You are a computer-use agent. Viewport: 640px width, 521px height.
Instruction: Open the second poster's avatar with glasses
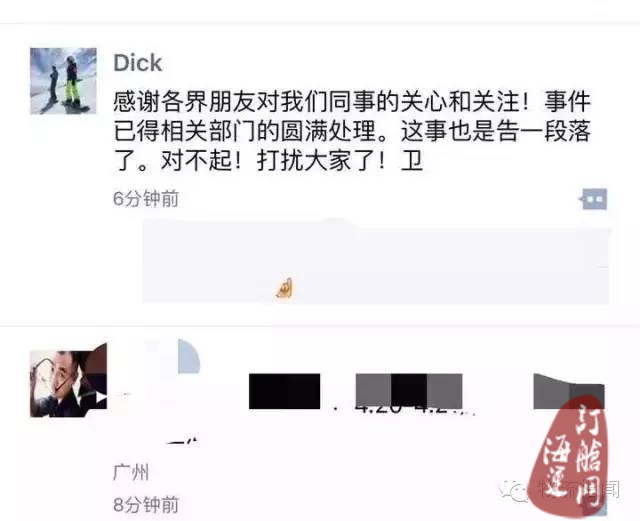68,383
